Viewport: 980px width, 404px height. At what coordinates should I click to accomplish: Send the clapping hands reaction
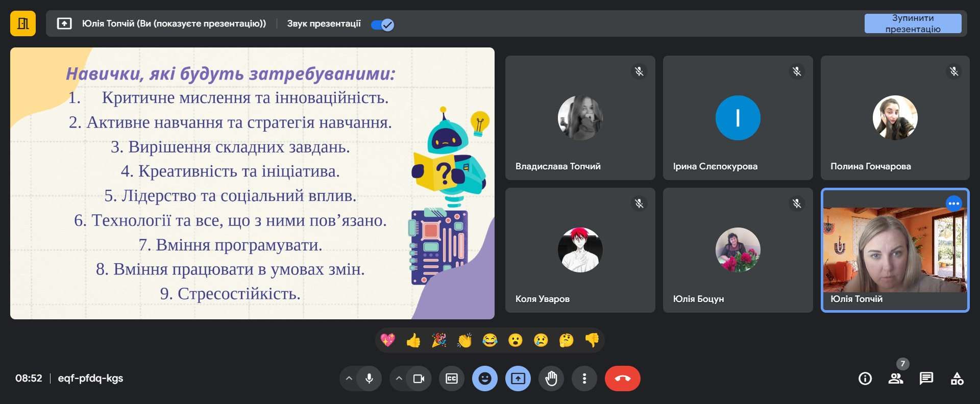pos(464,340)
